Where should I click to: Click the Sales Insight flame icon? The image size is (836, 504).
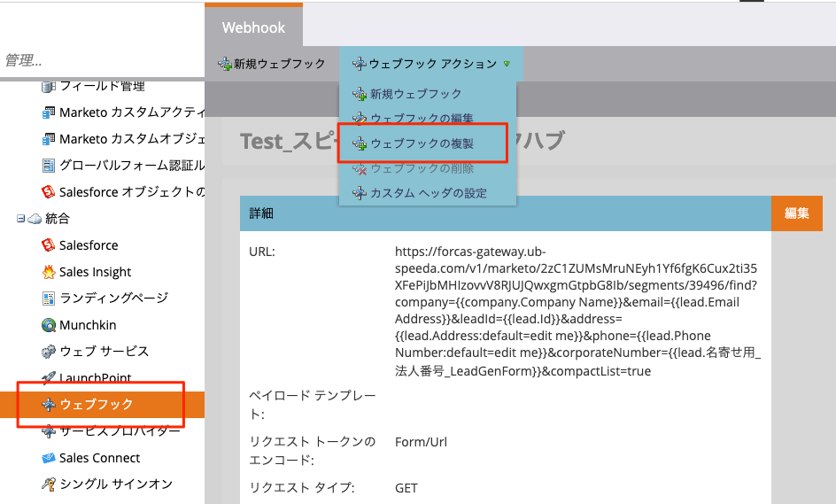tap(50, 272)
